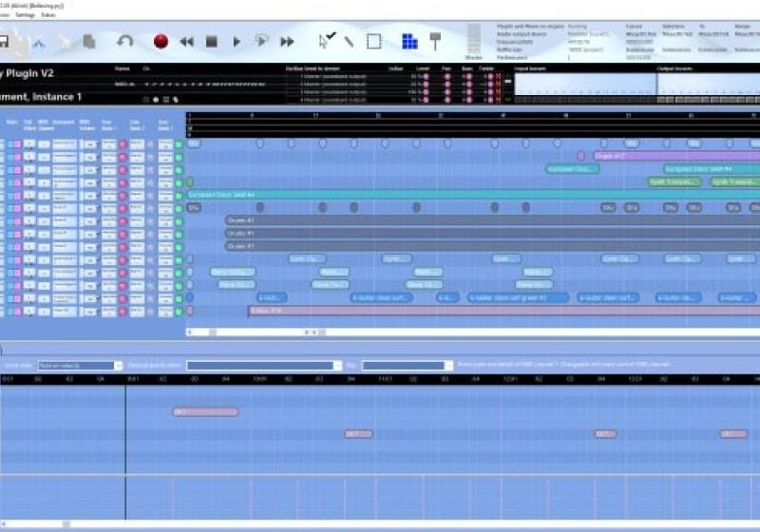Click the 'Drums #1' clip in top row
760x532 pixels.
240,219
